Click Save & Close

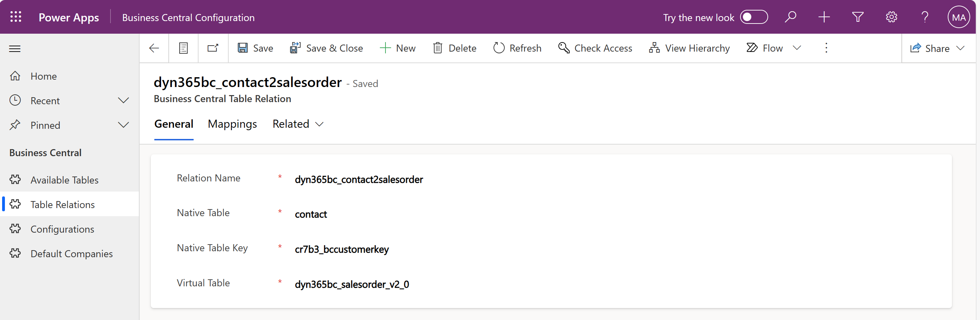pyautogui.click(x=327, y=48)
